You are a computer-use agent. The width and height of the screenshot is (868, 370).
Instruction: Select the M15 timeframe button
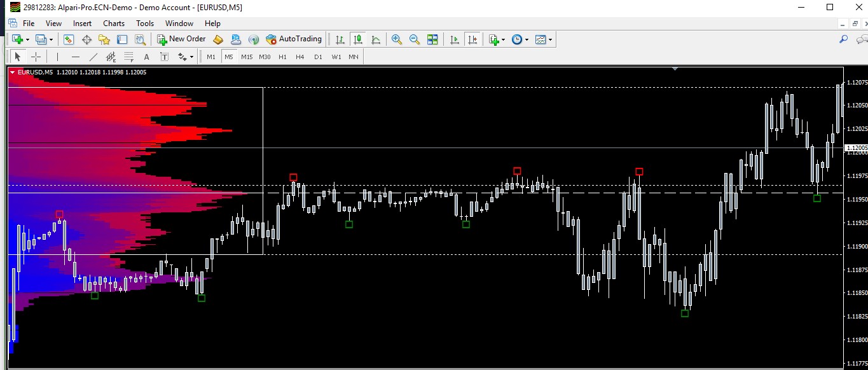point(247,57)
